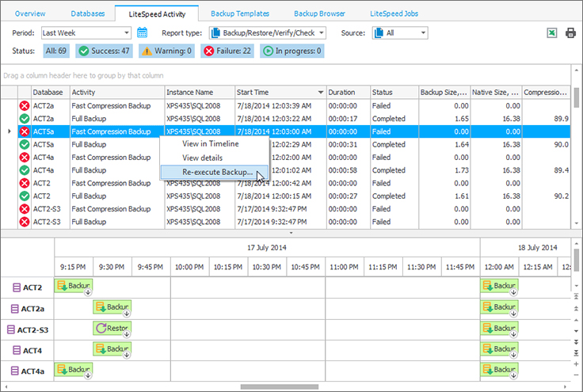
Task: Click the 12:00 AM ACT2 backup block
Action: [499, 286]
